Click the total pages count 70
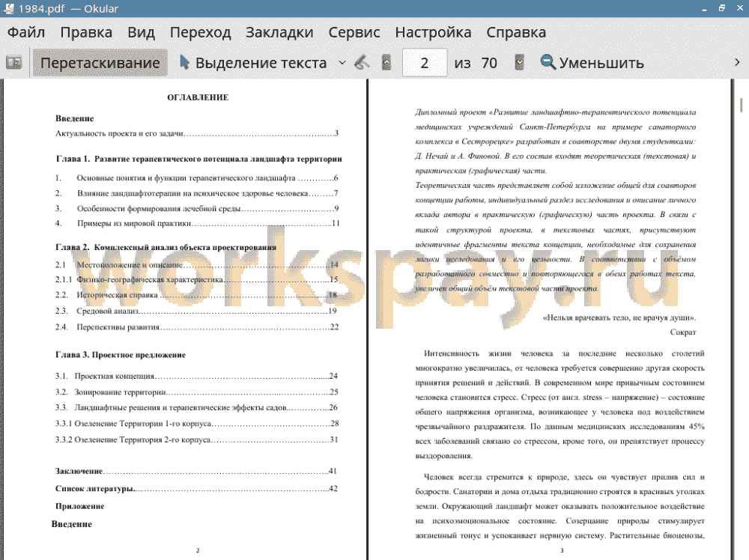749x560 pixels. pyautogui.click(x=489, y=63)
